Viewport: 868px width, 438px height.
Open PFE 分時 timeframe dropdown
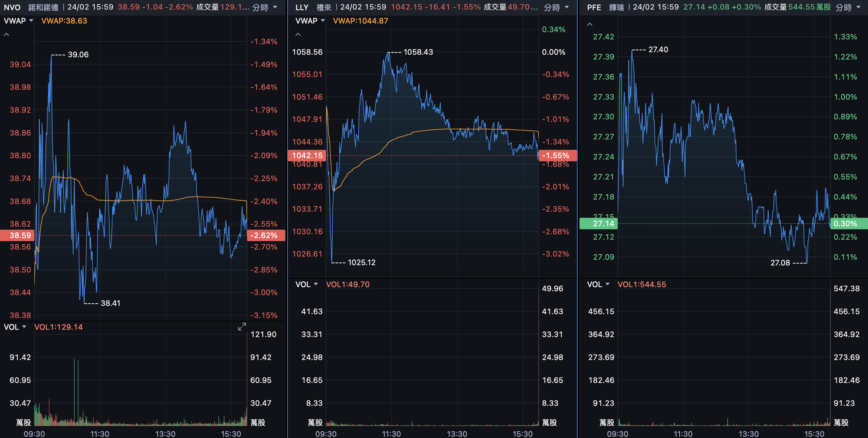[848, 7]
